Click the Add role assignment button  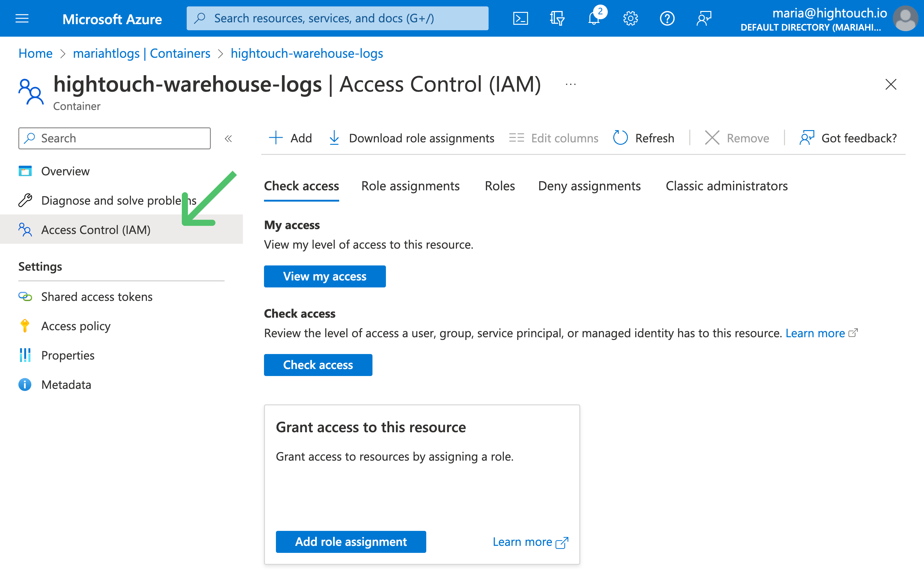(351, 541)
